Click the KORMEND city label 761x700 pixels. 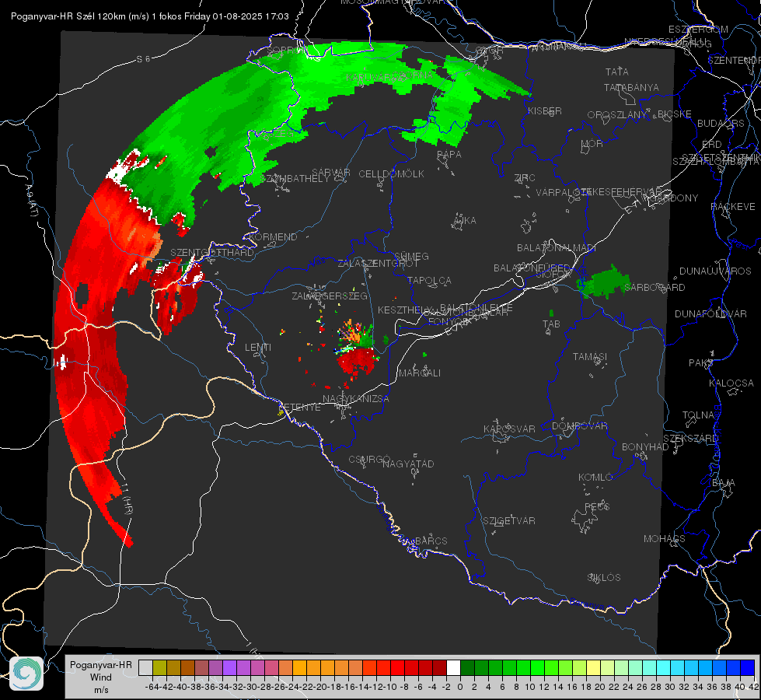(x=272, y=237)
